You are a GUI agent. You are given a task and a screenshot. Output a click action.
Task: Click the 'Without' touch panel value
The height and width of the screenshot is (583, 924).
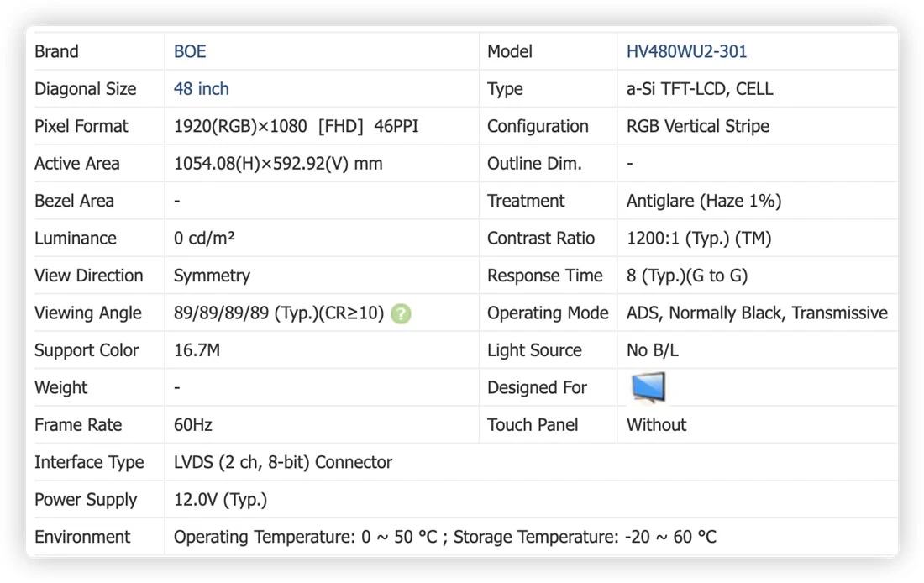(657, 425)
